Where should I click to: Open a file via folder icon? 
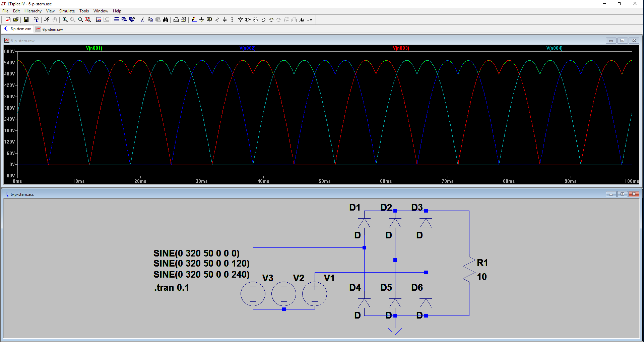pos(16,20)
